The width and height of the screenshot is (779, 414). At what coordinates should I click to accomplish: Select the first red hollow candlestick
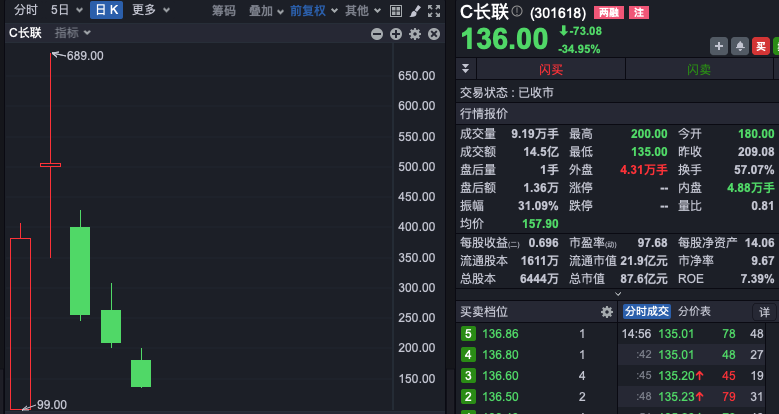(20, 324)
